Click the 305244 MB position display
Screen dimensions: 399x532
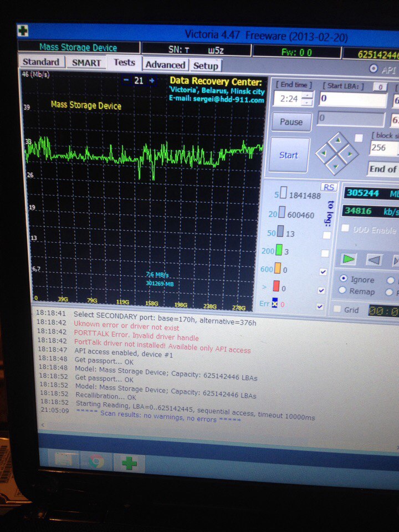[371, 193]
